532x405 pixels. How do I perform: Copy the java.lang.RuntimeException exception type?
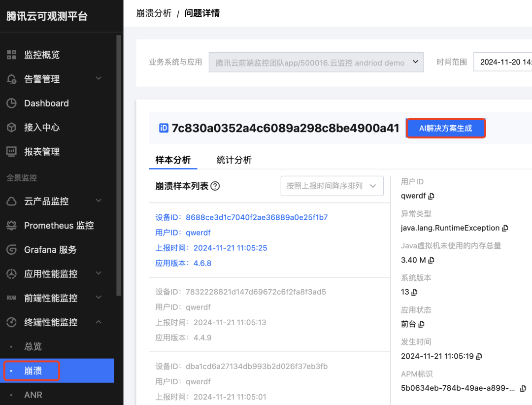coord(505,228)
